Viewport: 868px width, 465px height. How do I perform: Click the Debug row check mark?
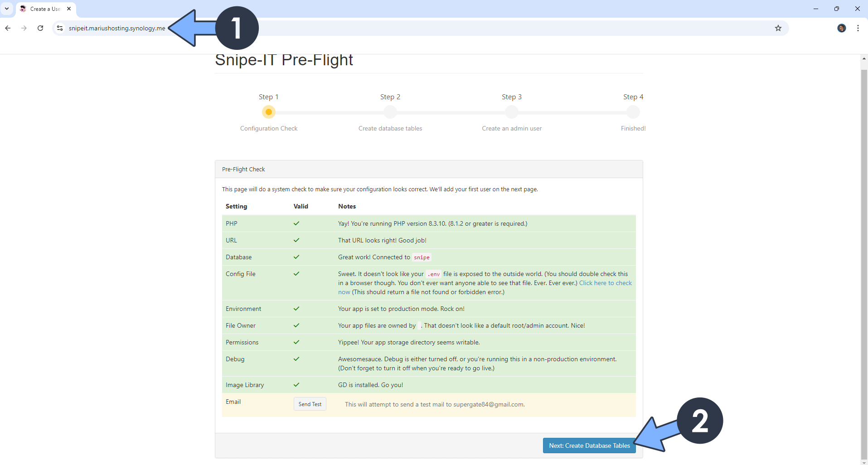click(x=296, y=359)
